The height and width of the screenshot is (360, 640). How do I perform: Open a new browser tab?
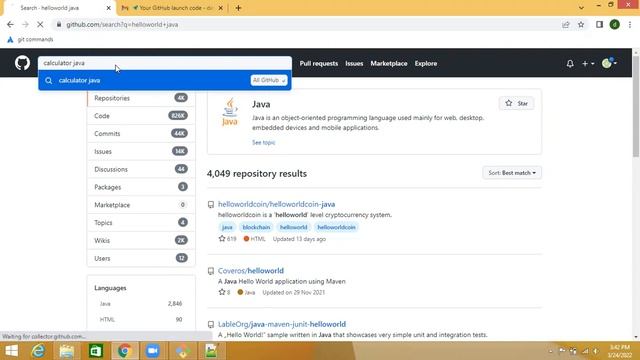pyautogui.click(x=238, y=8)
